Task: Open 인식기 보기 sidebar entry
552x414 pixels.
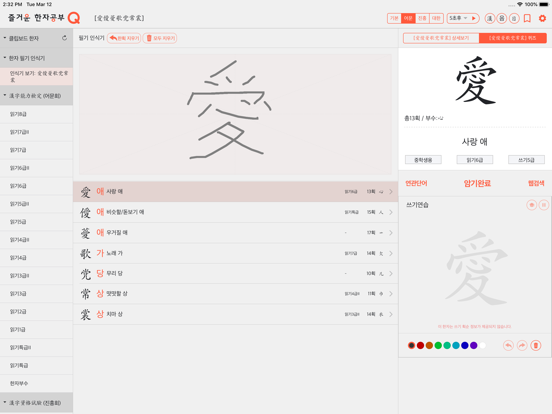Action: [x=37, y=76]
